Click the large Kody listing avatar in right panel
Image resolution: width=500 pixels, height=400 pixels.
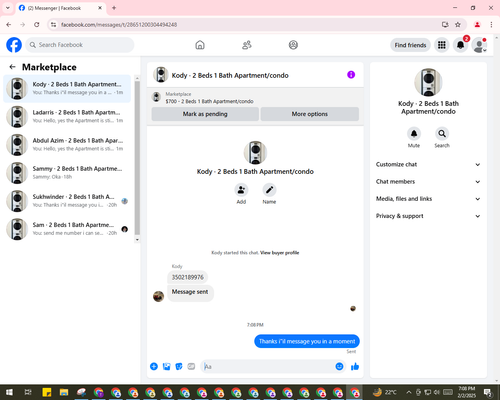click(x=428, y=82)
